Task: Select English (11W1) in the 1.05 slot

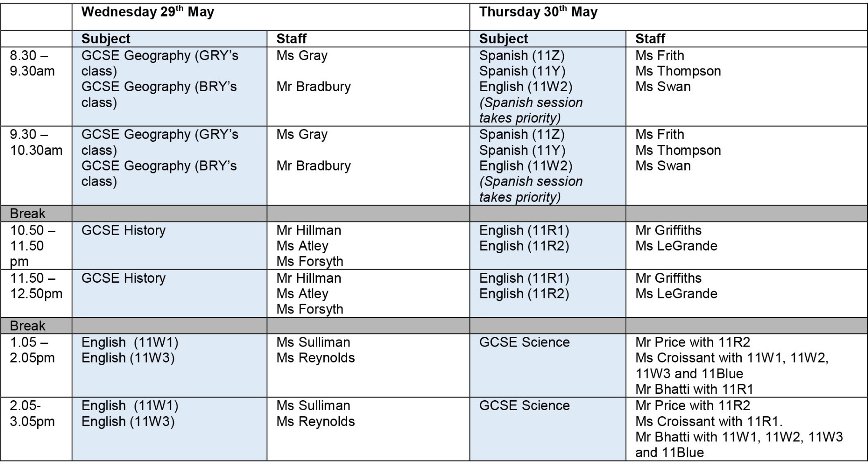Action: (x=130, y=342)
